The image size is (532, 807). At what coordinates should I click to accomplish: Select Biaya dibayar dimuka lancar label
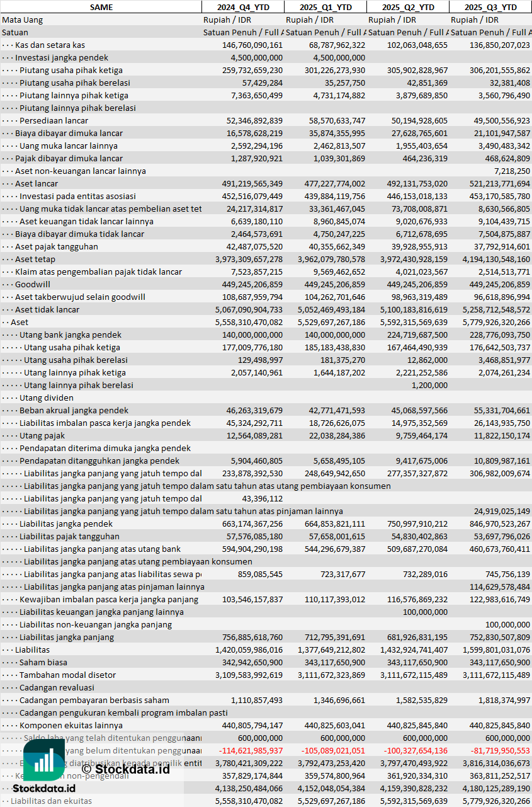tap(69, 133)
